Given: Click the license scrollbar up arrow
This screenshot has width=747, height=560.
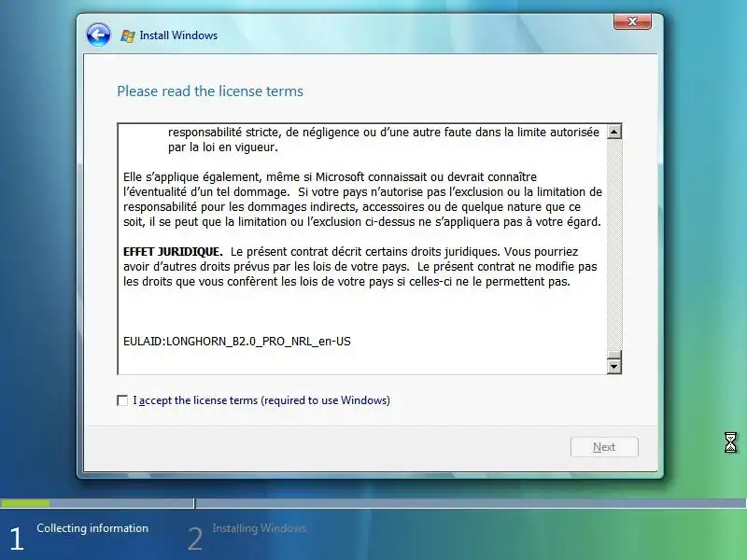Looking at the screenshot, I should point(614,132).
